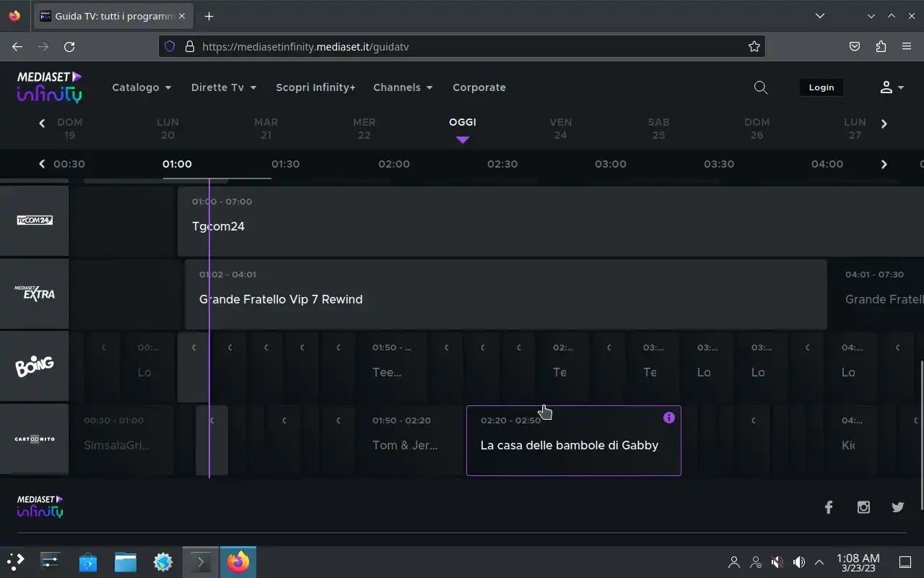Select the DOM 26 day tab
924x578 pixels.
pyautogui.click(x=757, y=129)
